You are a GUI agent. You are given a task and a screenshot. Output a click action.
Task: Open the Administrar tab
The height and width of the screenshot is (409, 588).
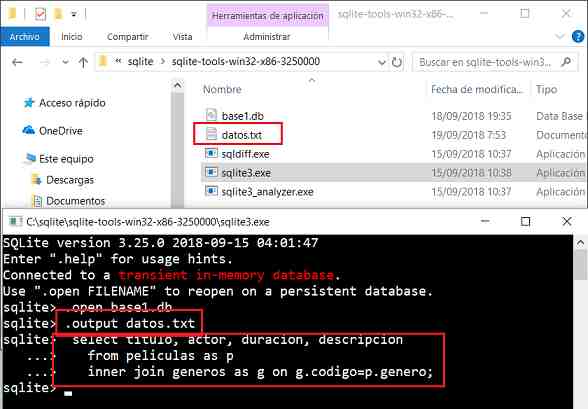(267, 37)
